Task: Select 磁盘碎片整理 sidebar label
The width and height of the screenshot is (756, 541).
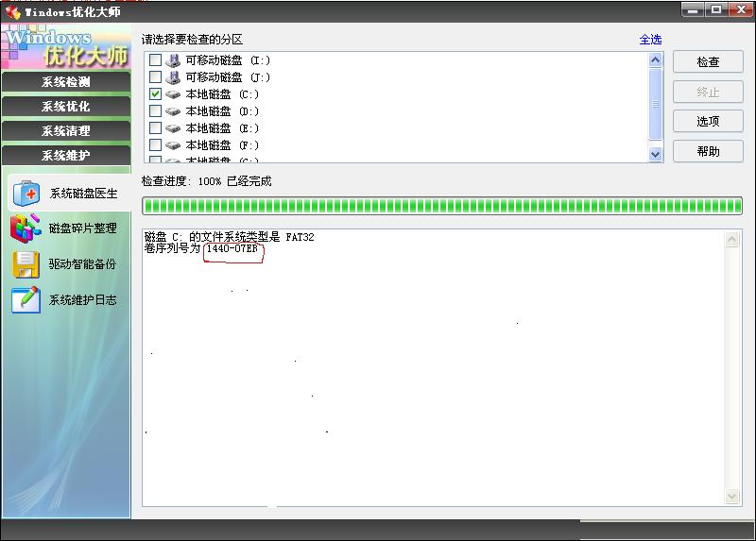Action: click(x=82, y=228)
